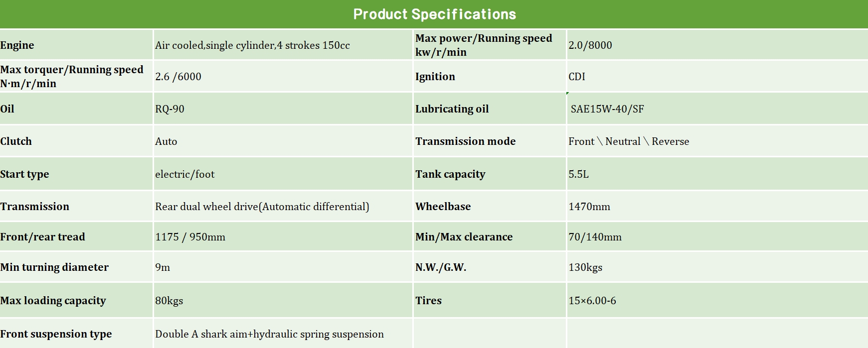Select the Clutch label cell
Image resolution: width=868 pixels, height=348 pixels.
16,141
